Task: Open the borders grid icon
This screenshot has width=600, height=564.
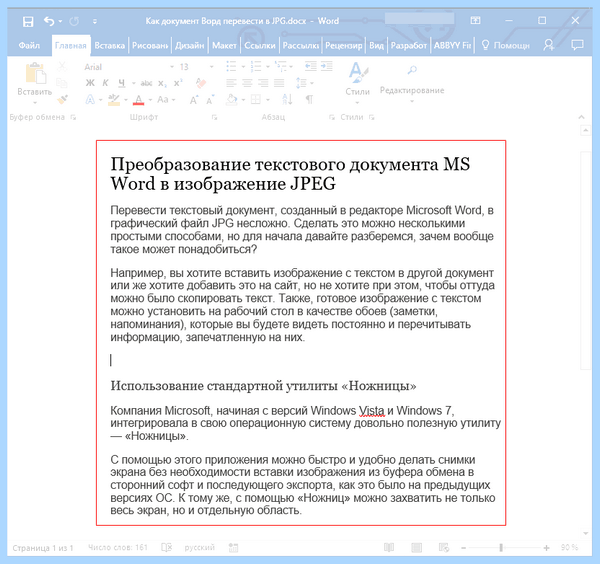Action: click(x=256, y=100)
